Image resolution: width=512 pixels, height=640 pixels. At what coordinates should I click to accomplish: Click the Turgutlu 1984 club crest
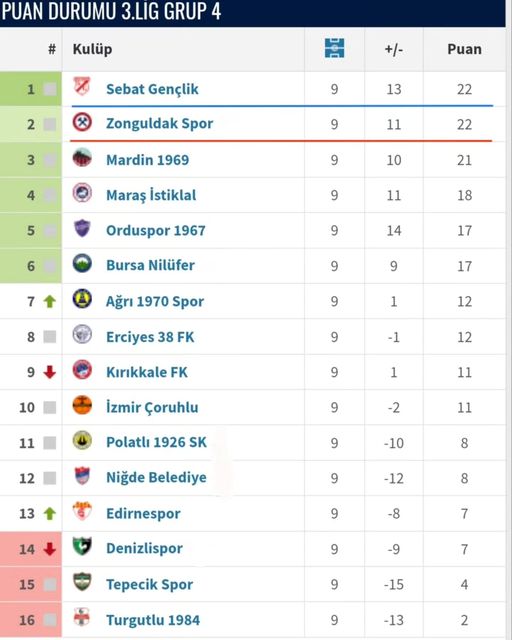(x=82, y=617)
